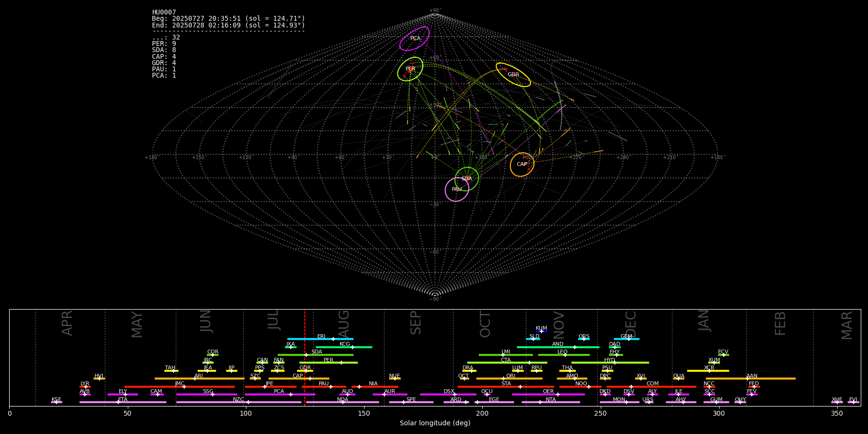Select the PER radiant ellipse in sky map
Viewport: 868px width, 434px height.
tap(410, 69)
